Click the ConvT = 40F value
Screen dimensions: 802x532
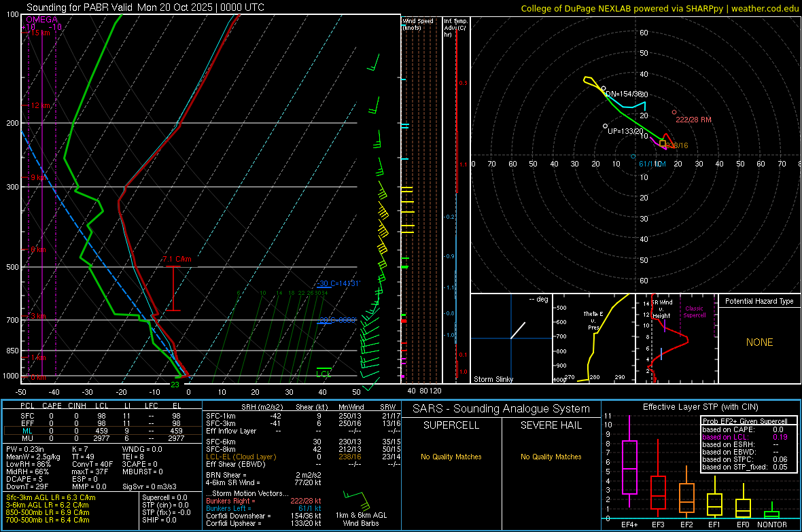[x=92, y=465]
